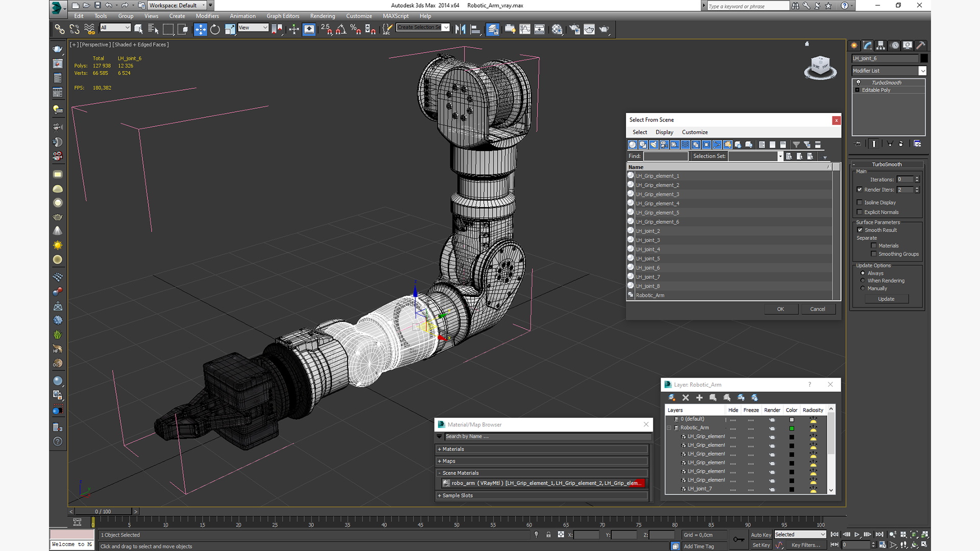
Task: Select the Select and Uniform Scale tool
Action: click(230, 30)
